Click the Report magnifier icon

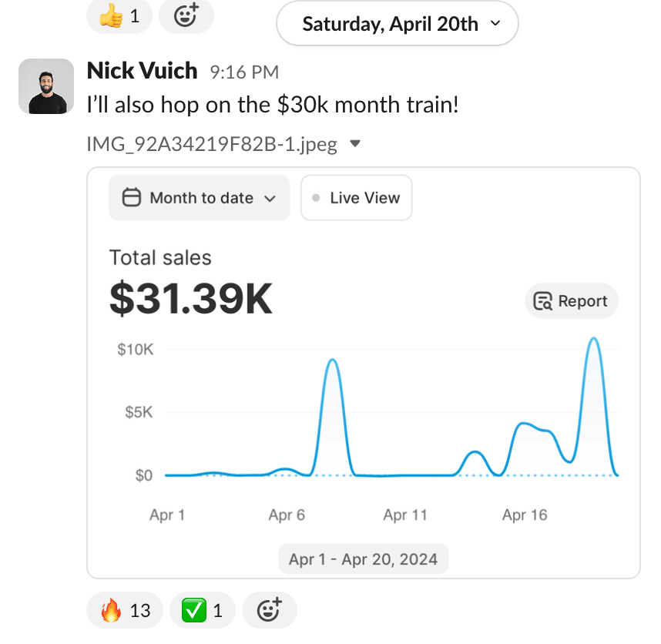tap(543, 301)
